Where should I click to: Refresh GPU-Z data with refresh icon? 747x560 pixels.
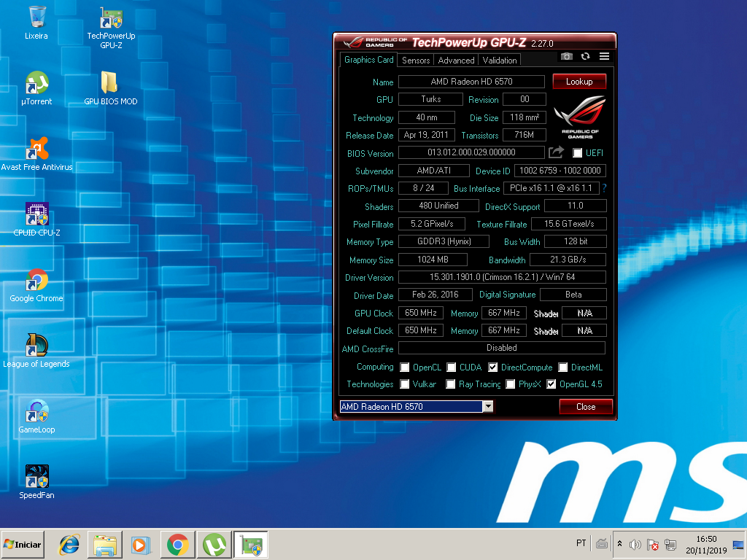[x=585, y=56]
